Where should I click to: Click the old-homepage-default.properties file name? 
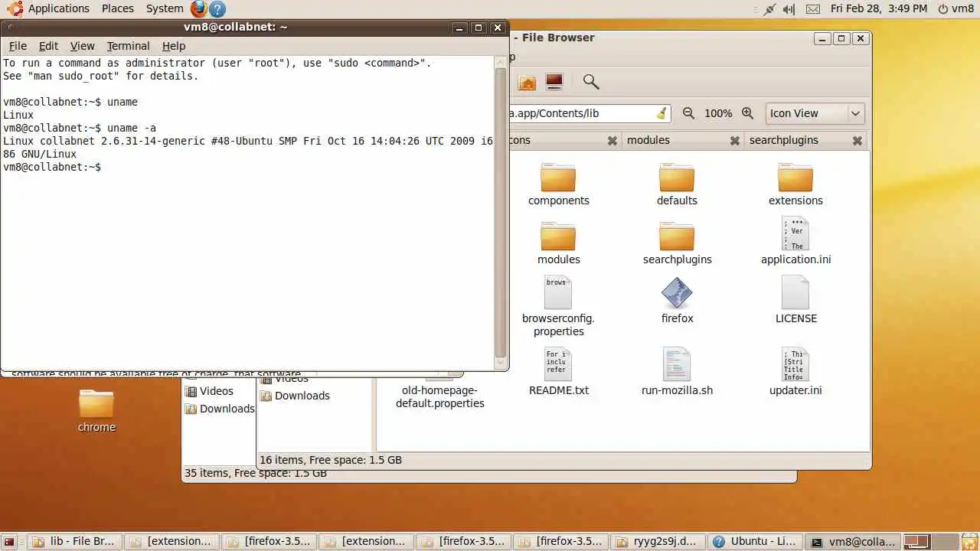[x=440, y=396]
